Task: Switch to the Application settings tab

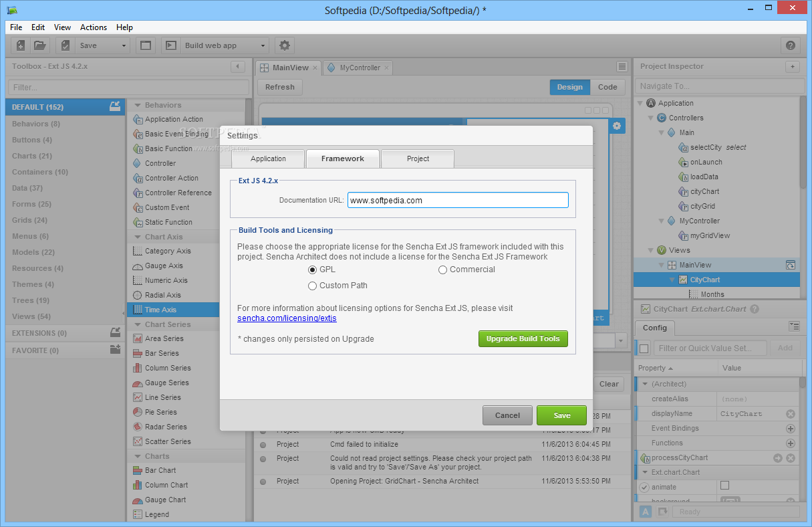Action: click(x=268, y=159)
